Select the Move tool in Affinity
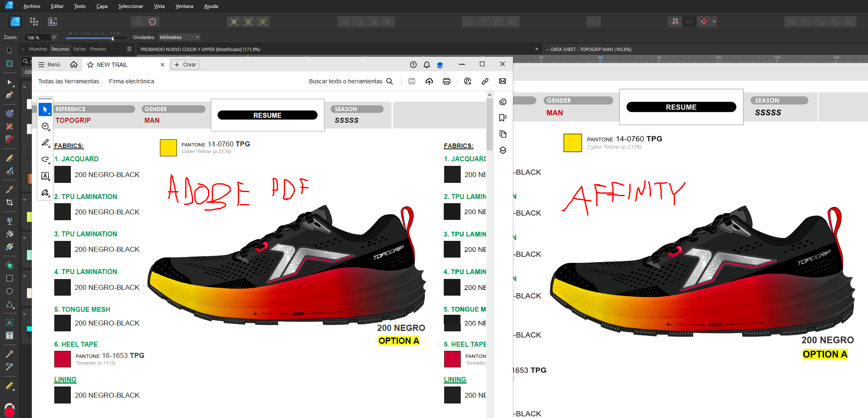Screen dimensions: 868x418 (x=10, y=51)
